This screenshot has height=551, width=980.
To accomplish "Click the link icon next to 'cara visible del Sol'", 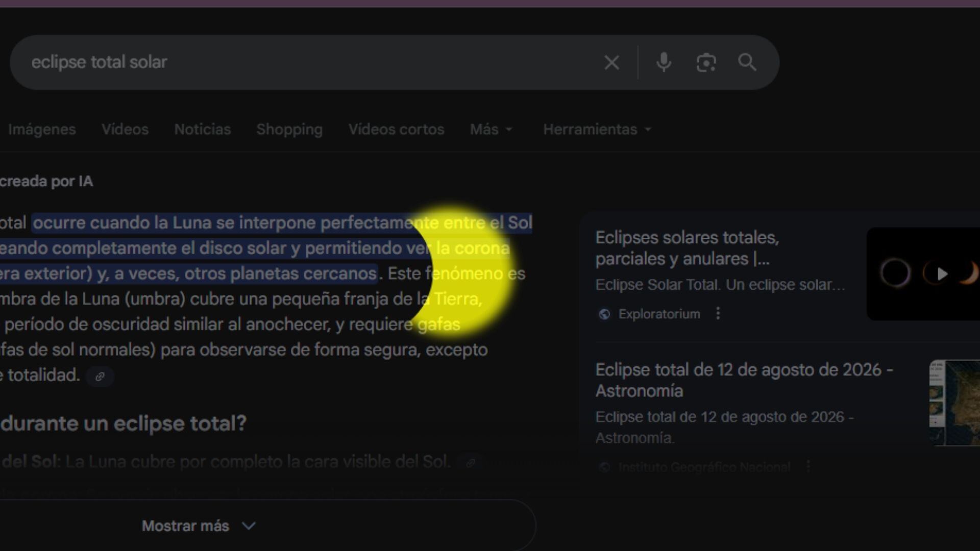I will [471, 463].
